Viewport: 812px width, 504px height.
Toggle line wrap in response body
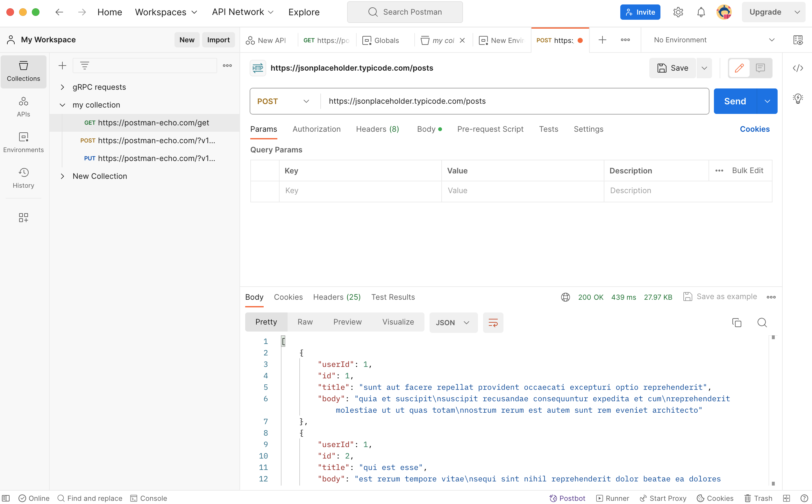pos(493,322)
